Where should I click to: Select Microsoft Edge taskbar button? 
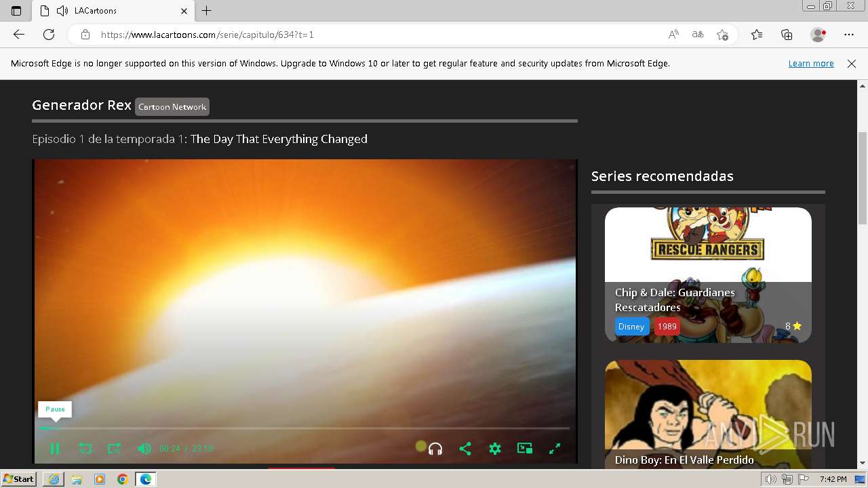(146, 479)
